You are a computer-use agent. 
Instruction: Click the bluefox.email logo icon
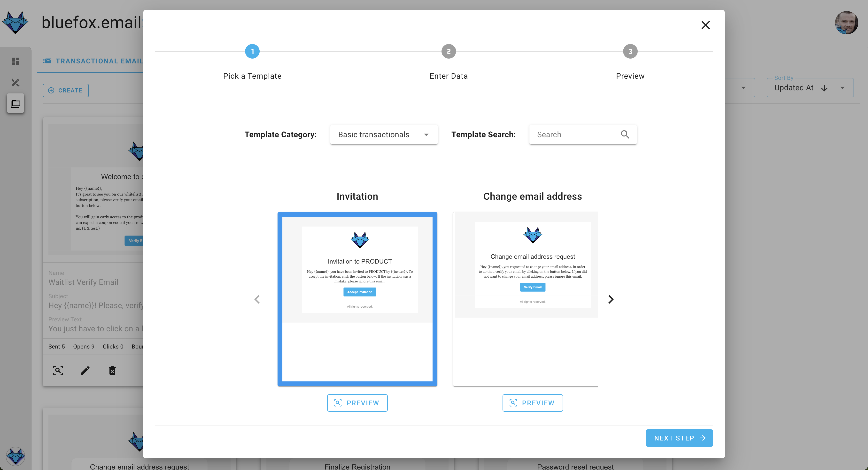(x=16, y=23)
